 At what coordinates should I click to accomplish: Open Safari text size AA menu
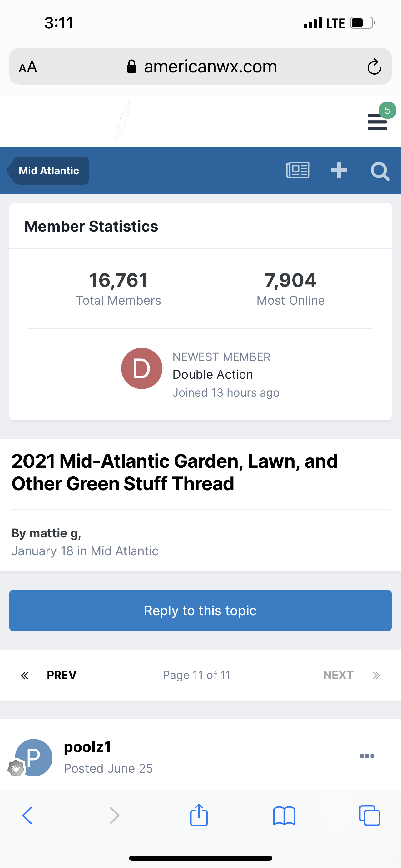[x=28, y=67]
